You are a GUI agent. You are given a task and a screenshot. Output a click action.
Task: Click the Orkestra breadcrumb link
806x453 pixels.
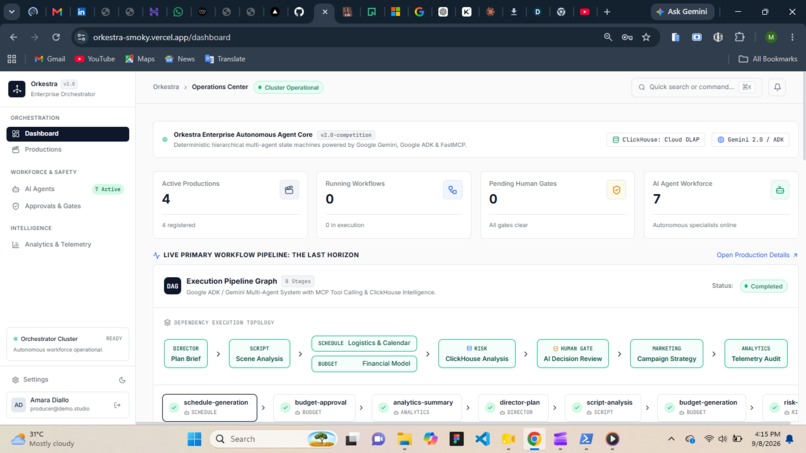[x=166, y=87]
